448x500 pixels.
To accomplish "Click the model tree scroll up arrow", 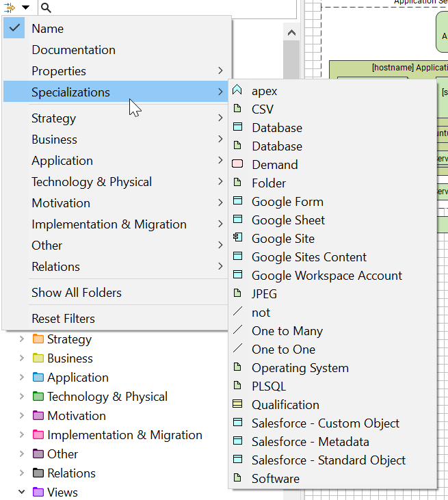I will (x=291, y=33).
